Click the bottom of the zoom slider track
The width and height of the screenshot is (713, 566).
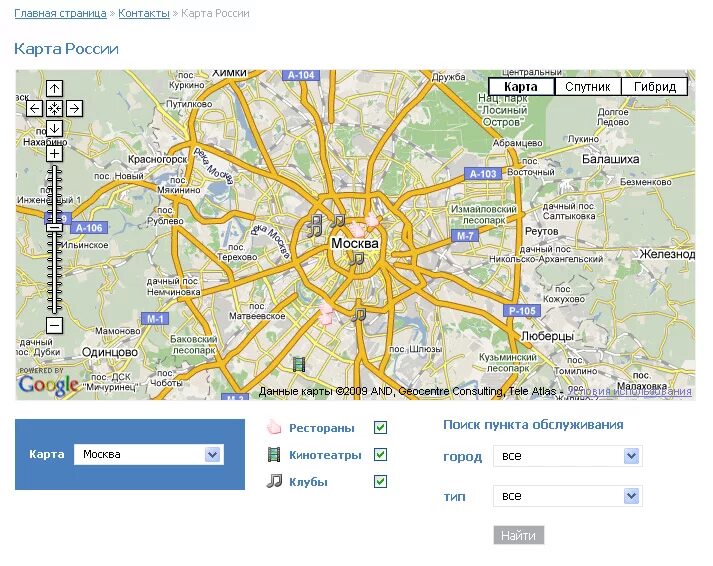[55, 310]
